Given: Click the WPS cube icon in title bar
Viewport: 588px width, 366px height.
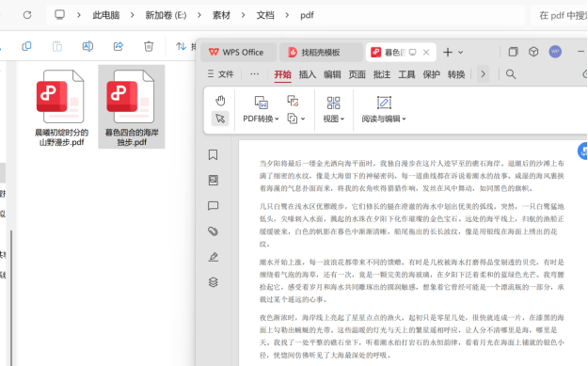Looking at the screenshot, I should 533,52.
